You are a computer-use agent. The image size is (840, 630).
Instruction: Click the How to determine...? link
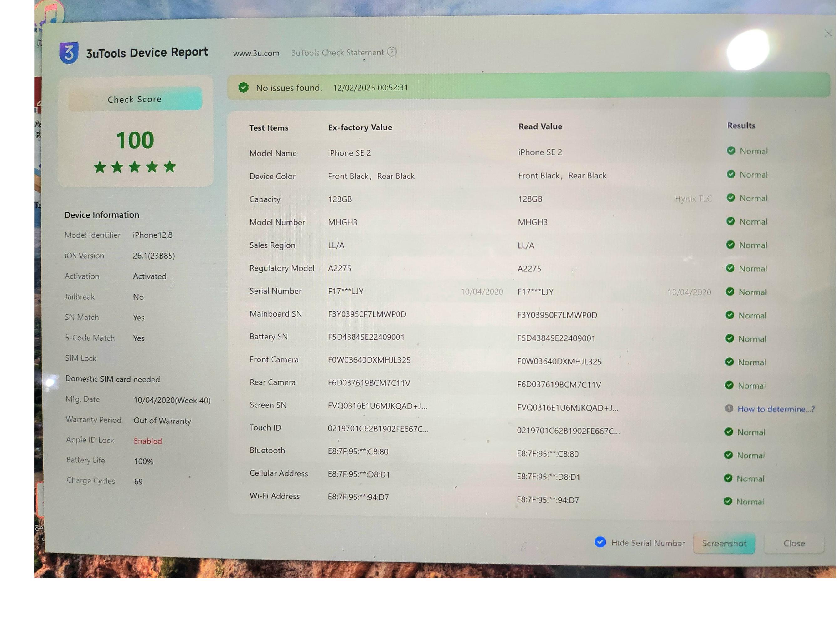(776, 409)
